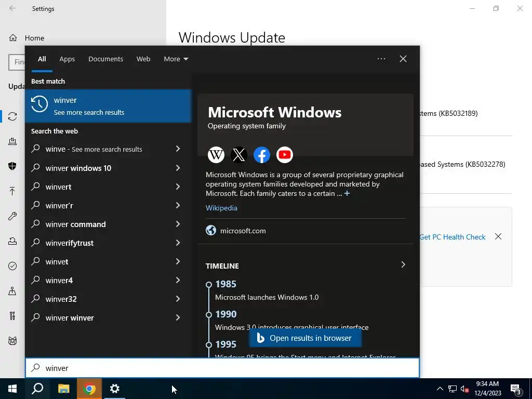The width and height of the screenshot is (532, 399).
Task: Select Windows Security shield sidebar icon
Action: pyautogui.click(x=12, y=166)
